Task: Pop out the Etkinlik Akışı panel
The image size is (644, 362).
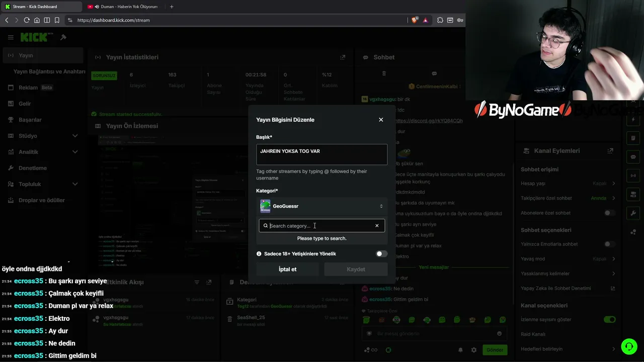Action: click(x=209, y=283)
